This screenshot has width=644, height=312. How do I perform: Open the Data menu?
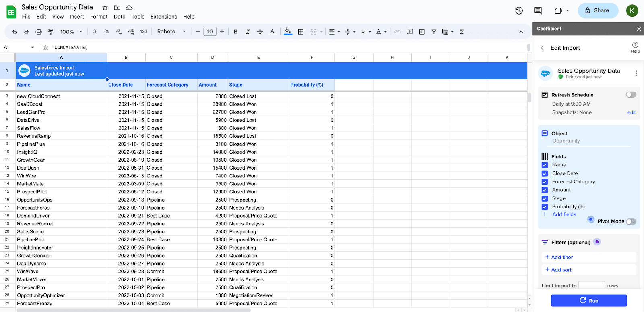click(120, 17)
